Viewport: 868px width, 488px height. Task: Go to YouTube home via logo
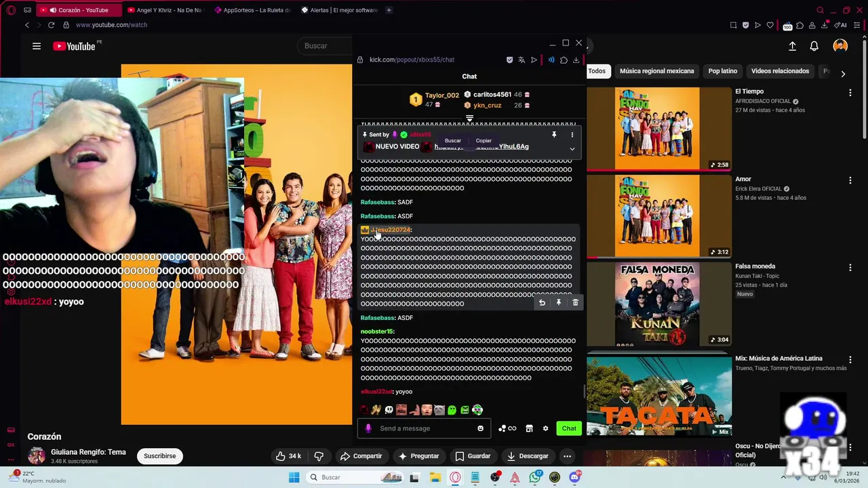click(75, 46)
